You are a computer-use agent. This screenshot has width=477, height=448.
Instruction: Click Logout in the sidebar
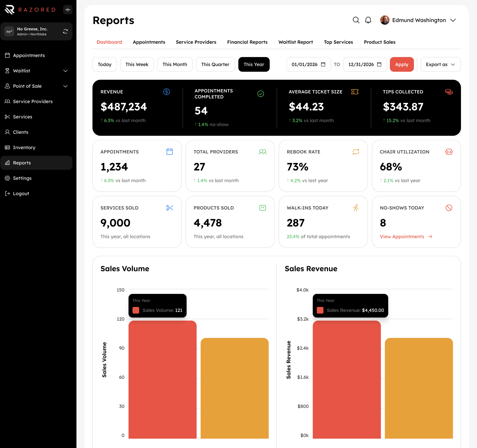[x=37, y=193]
